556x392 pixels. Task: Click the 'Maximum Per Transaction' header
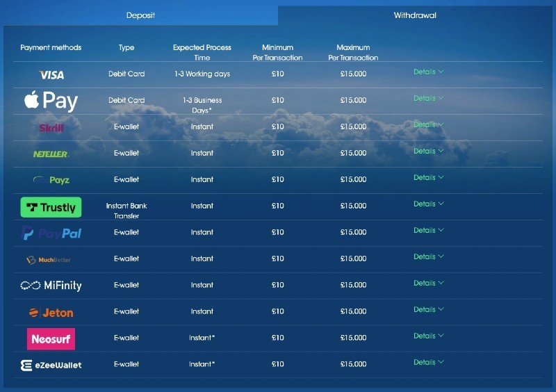coord(353,53)
